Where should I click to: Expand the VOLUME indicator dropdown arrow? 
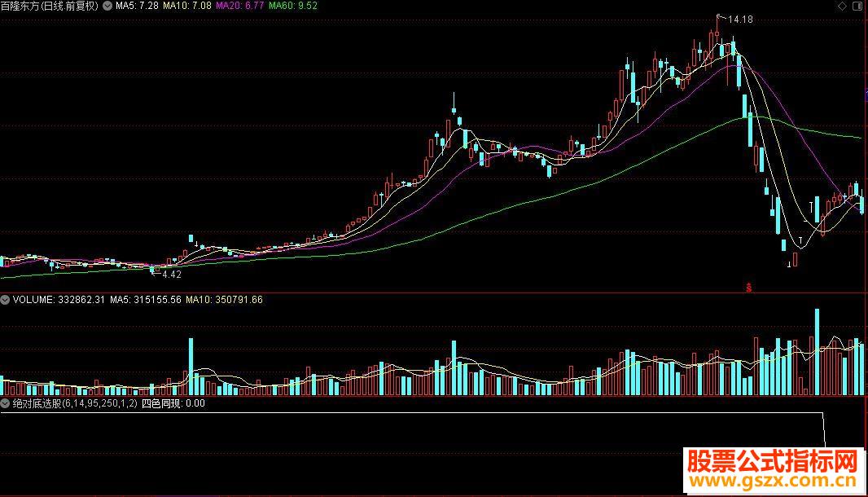[5, 300]
